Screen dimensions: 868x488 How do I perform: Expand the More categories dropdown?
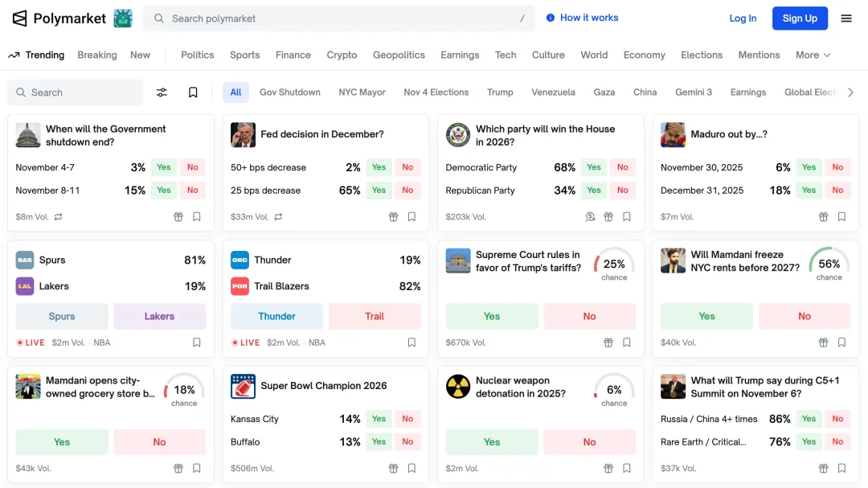pos(813,55)
